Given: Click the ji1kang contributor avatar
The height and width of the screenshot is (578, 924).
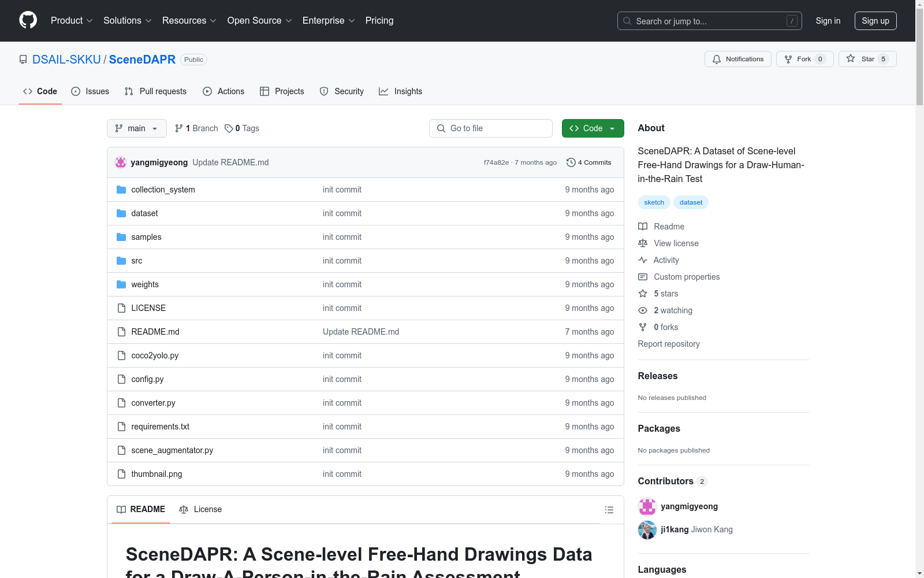Looking at the screenshot, I should tap(647, 529).
